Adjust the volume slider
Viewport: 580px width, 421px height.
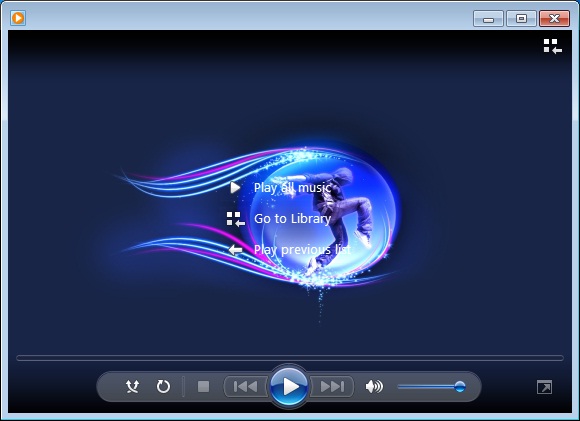point(431,387)
